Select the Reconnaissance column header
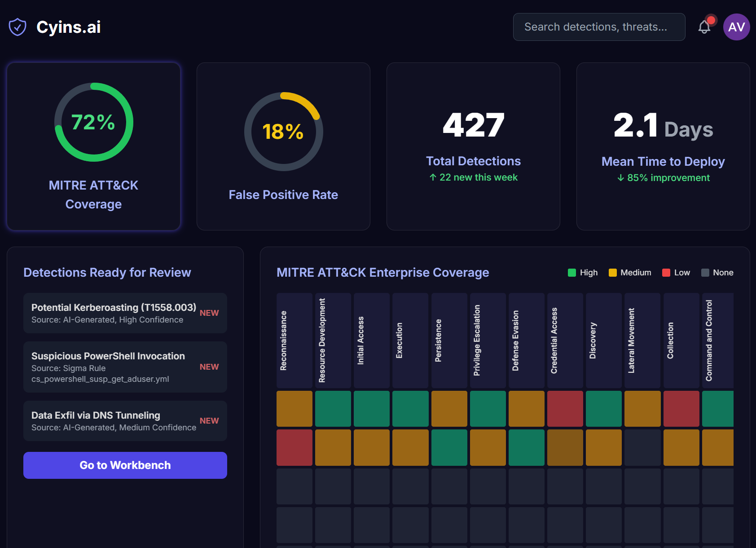The height and width of the screenshot is (548, 756). [294, 340]
